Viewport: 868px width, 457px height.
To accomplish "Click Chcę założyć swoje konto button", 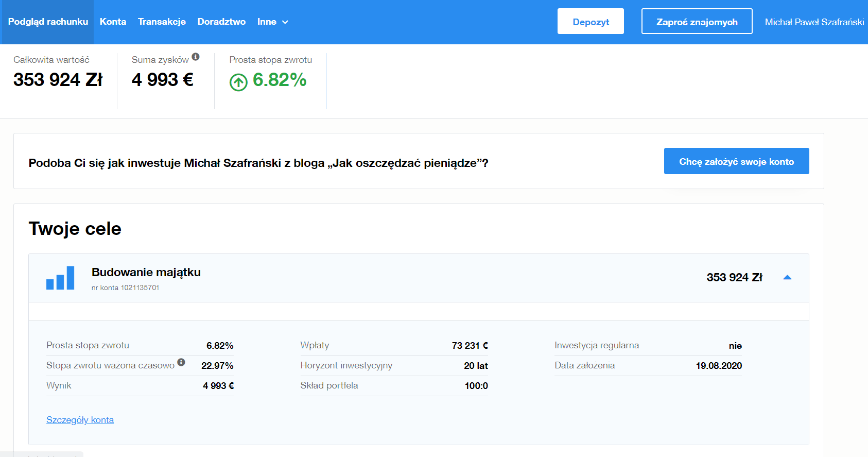I will 736,161.
